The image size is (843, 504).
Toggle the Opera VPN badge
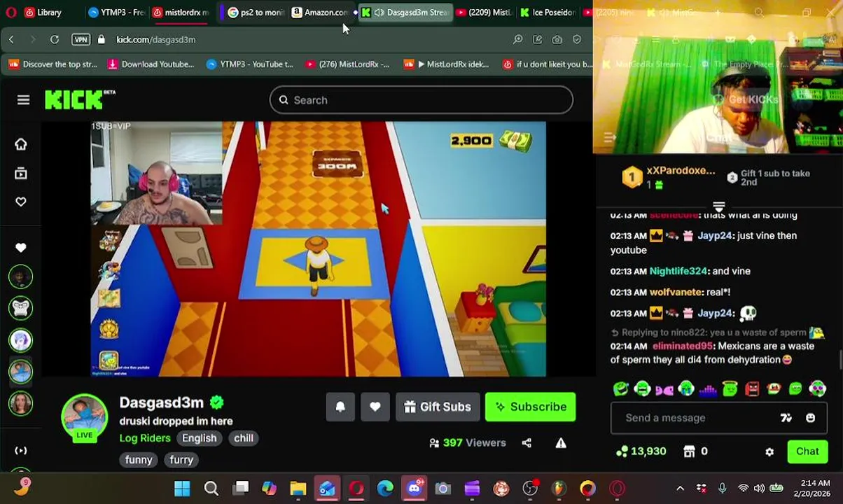tap(81, 40)
